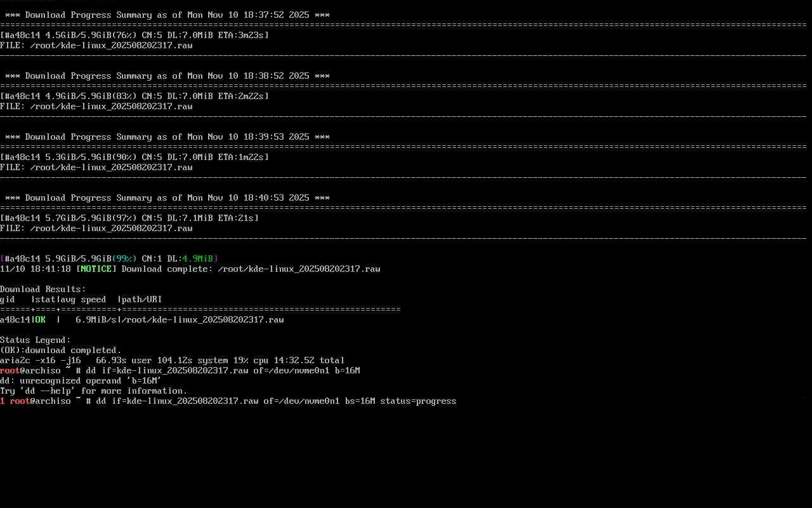Click the dd unrecognized operand error line

(x=81, y=381)
